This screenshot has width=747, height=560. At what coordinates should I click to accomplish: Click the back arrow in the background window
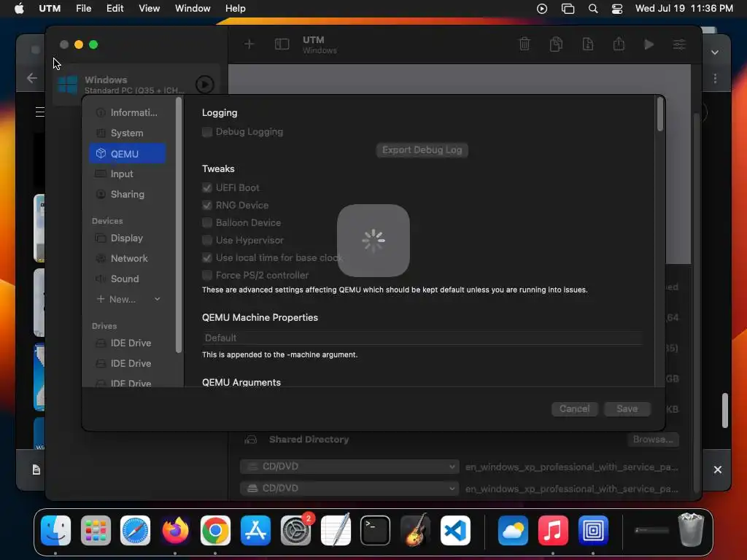click(x=32, y=77)
